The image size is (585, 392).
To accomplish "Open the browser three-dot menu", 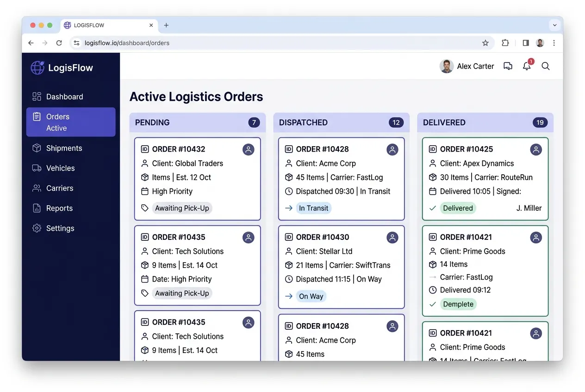I will click(554, 43).
